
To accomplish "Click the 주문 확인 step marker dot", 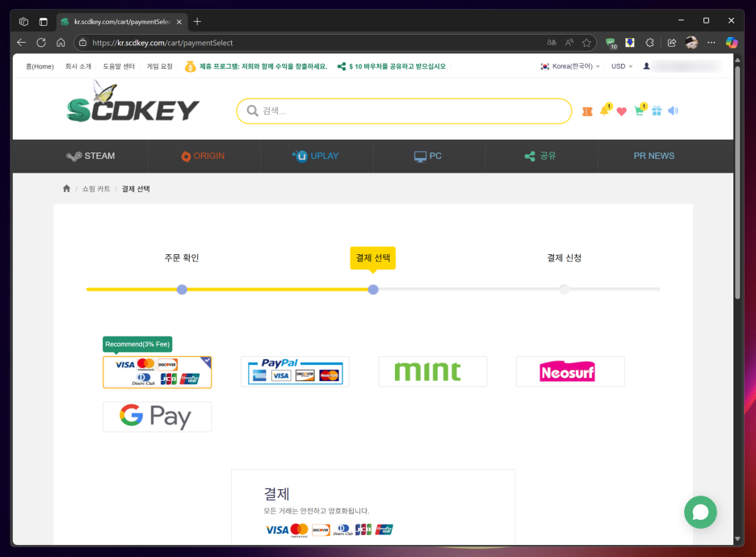I will (182, 290).
